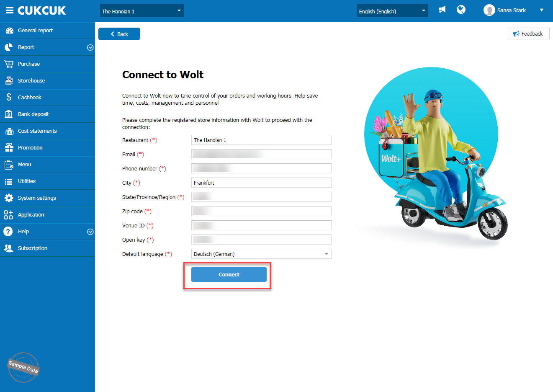Click the Application grid icon

[x=9, y=215]
